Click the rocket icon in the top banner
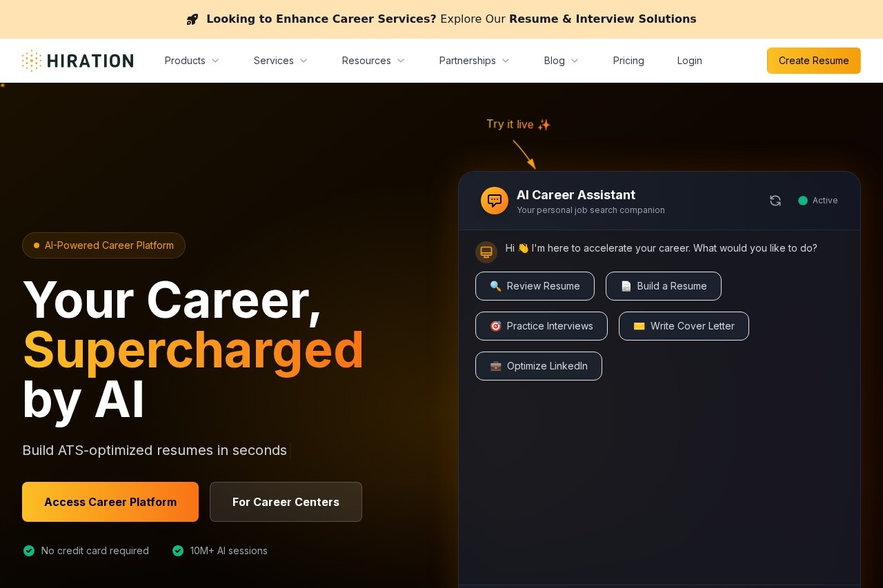 coord(192,19)
